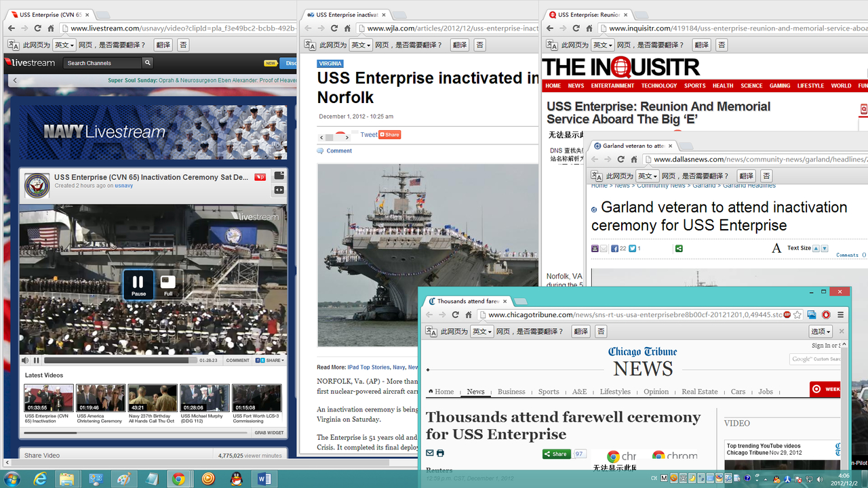Viewport: 868px width, 488px height.
Task: Go back in the Livestream window
Action: (10, 28)
